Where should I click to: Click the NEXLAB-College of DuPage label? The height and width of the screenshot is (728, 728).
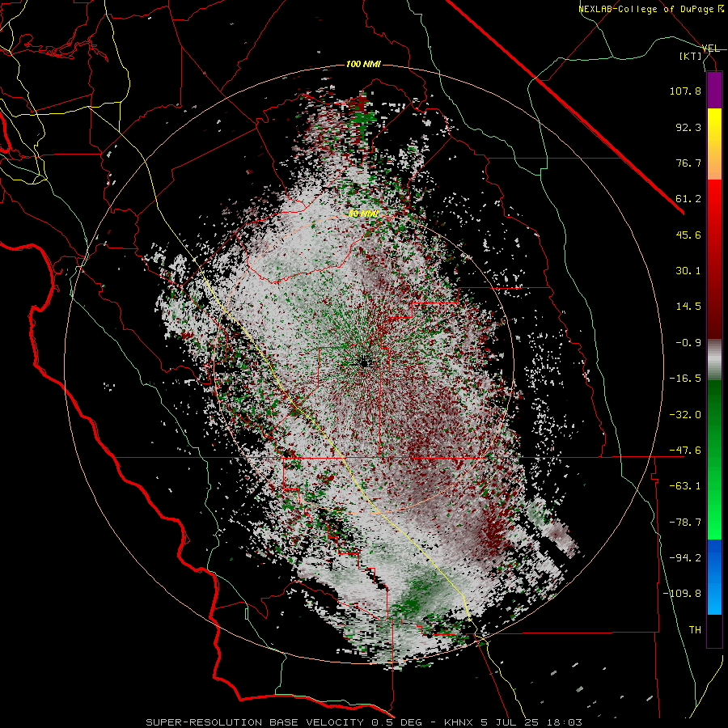(x=651, y=9)
